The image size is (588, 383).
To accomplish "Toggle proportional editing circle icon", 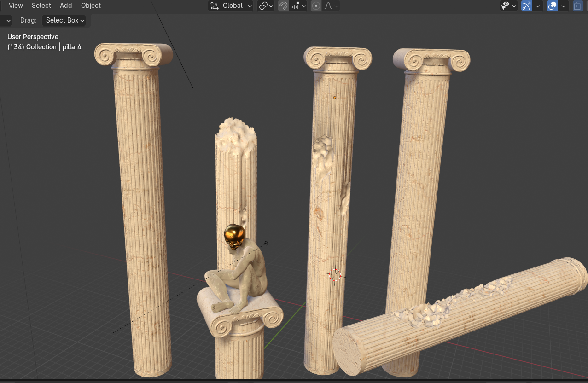I will (x=316, y=6).
